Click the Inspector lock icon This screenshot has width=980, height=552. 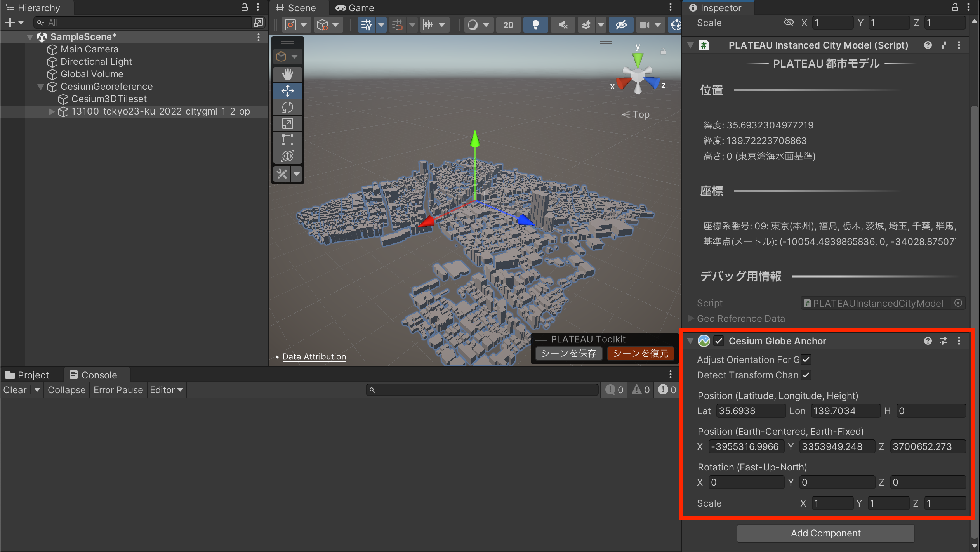[955, 7]
